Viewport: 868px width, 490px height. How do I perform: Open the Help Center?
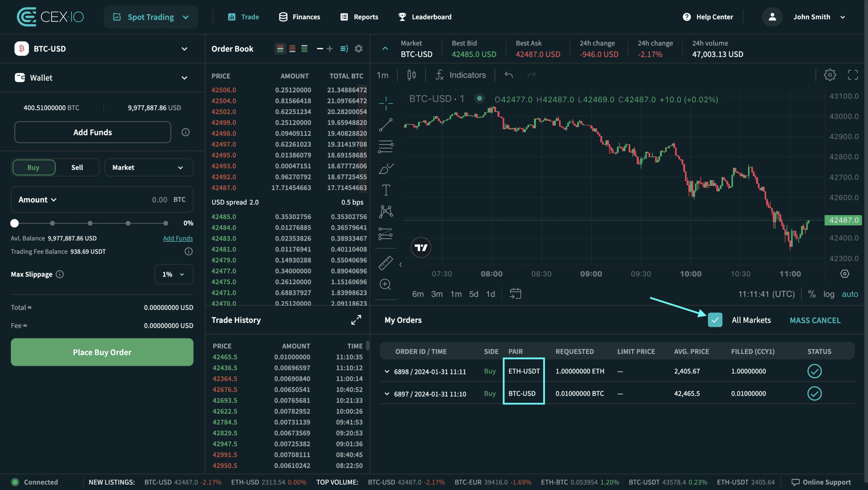tap(708, 17)
